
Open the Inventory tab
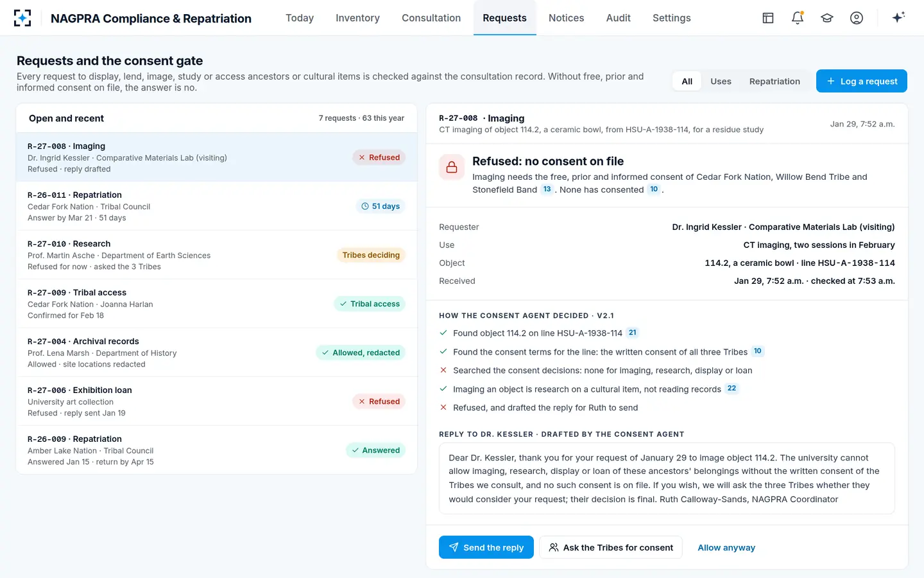click(x=357, y=18)
